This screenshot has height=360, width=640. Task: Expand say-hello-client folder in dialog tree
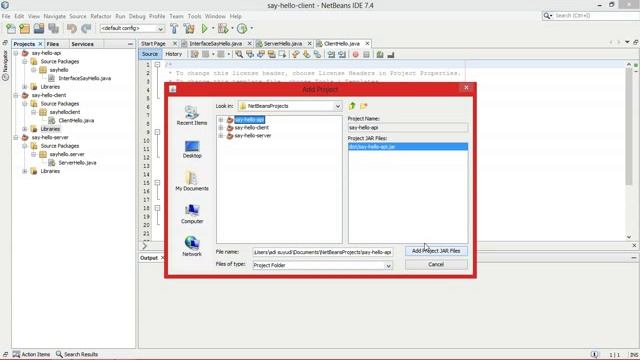tap(221, 128)
